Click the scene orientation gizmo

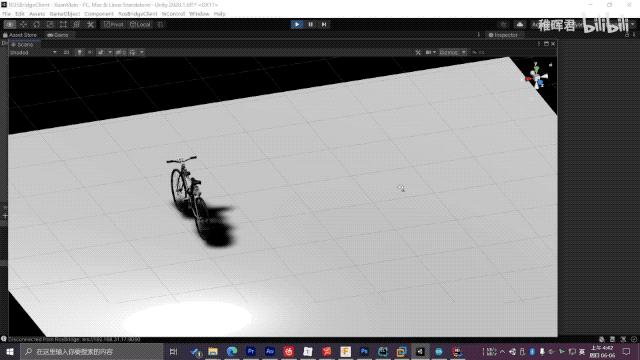click(x=538, y=76)
